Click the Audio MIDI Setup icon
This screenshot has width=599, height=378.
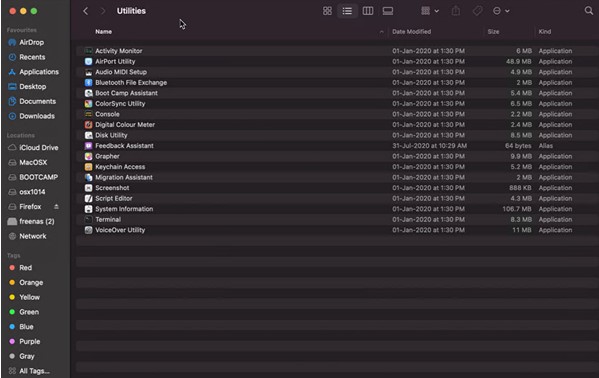[x=89, y=72]
